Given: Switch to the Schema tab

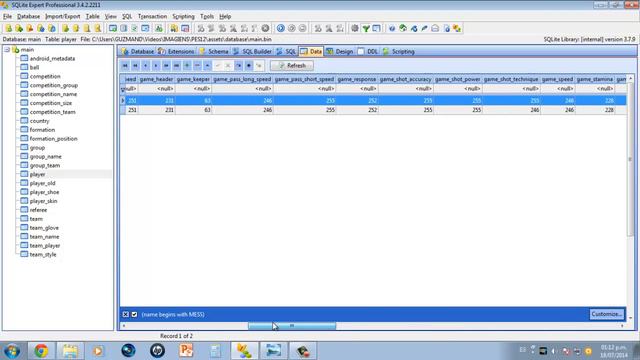Looking at the screenshot, I should coord(214,51).
